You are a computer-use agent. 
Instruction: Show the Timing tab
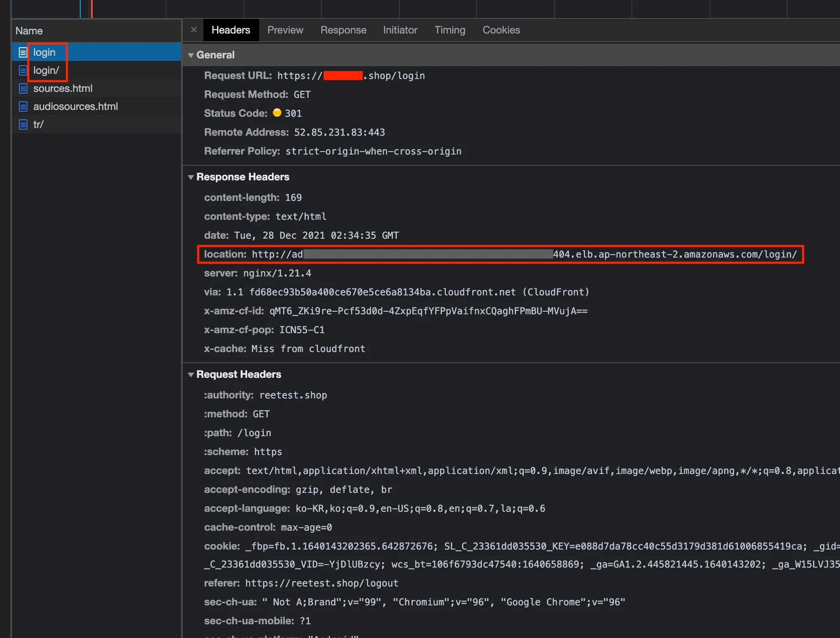(450, 30)
